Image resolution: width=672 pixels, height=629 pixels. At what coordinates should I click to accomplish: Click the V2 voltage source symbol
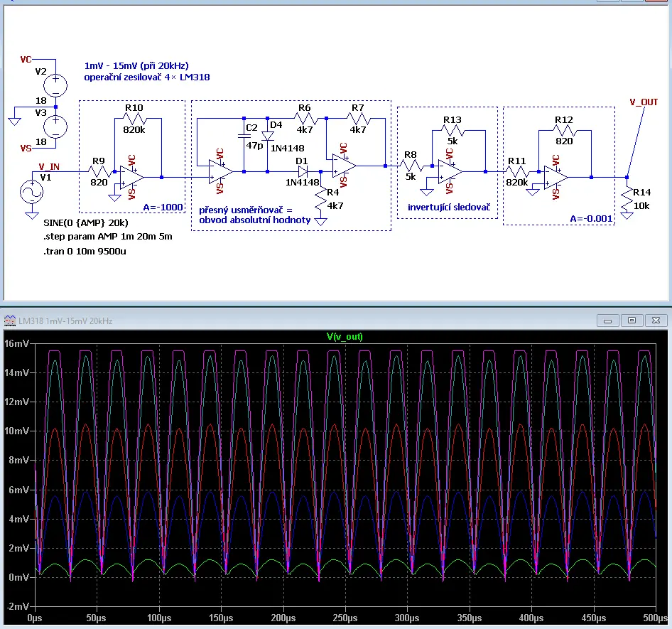(x=55, y=85)
